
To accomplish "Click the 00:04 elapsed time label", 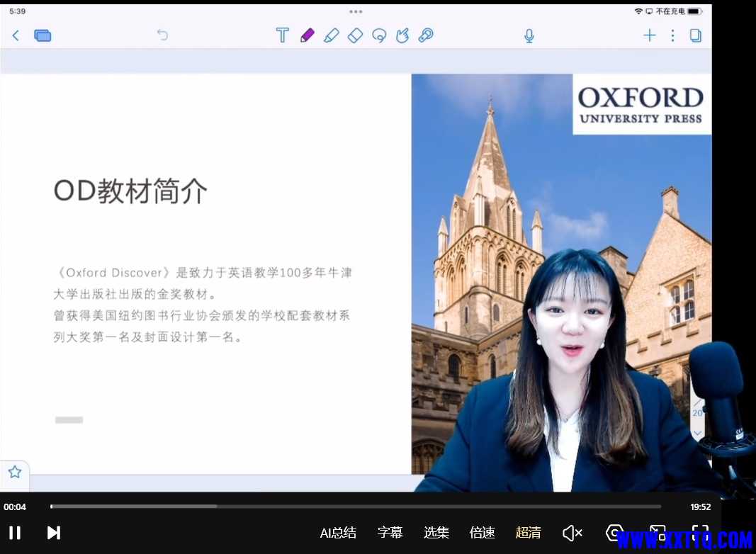I will coord(15,507).
